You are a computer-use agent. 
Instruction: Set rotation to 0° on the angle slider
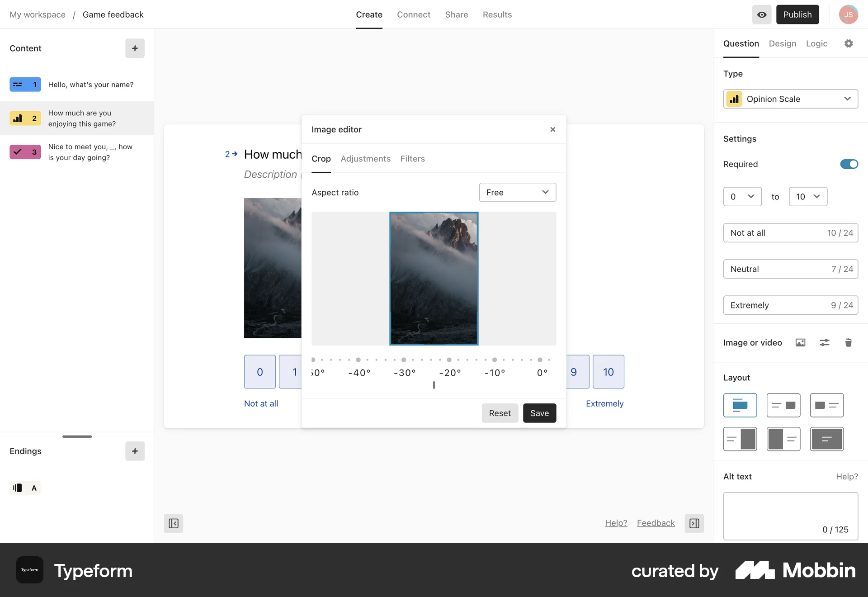[x=541, y=360]
